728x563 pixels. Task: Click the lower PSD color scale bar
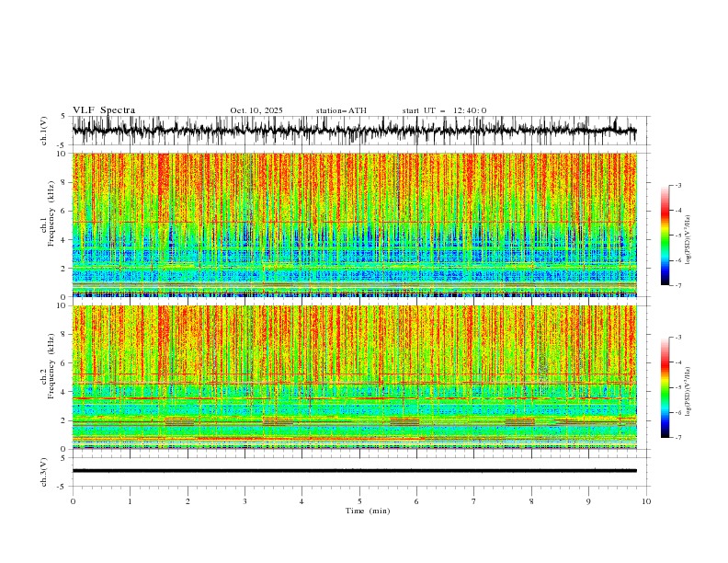click(x=665, y=387)
